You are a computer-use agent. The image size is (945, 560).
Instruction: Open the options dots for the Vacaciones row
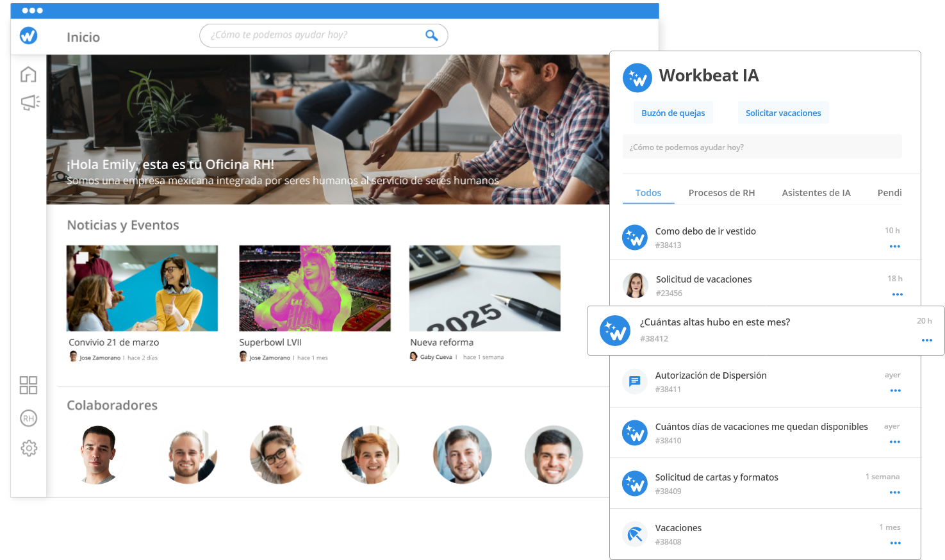click(x=896, y=543)
